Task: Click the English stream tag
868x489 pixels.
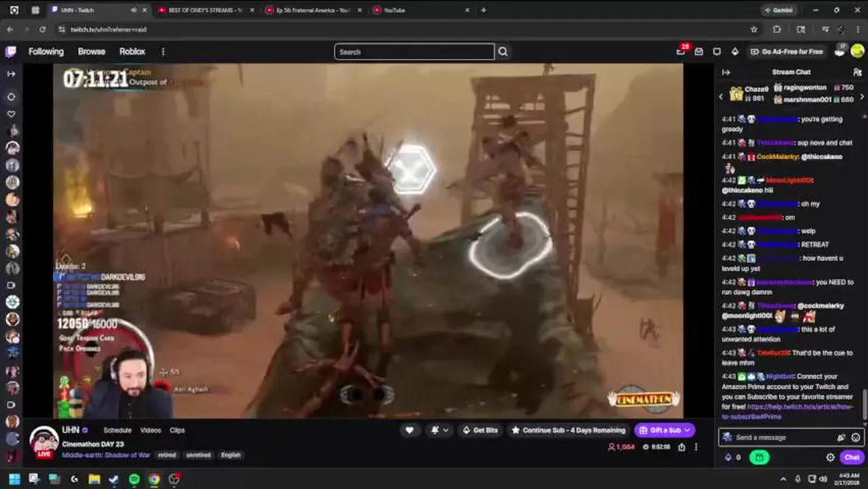Action: (x=231, y=455)
